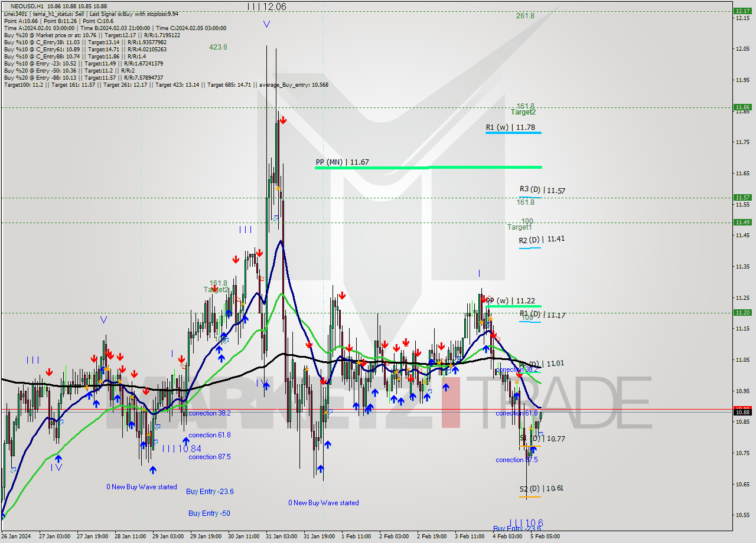This screenshot has width=756, height=543.
Task: Click the green 12.17 price tag on axis
Action: pyautogui.click(x=742, y=11)
